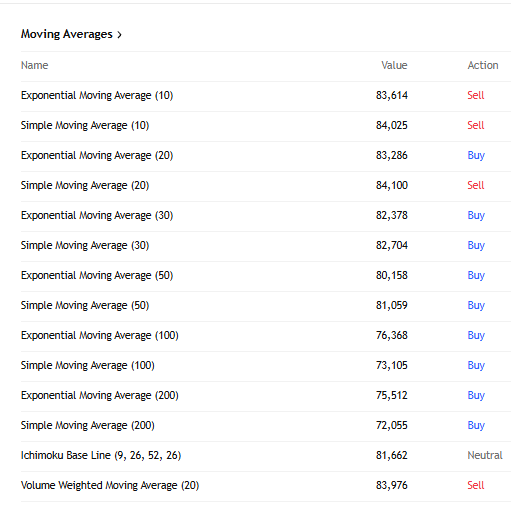Click the Action column header
Image resolution: width=511 pixels, height=506 pixels.
pyautogui.click(x=483, y=65)
